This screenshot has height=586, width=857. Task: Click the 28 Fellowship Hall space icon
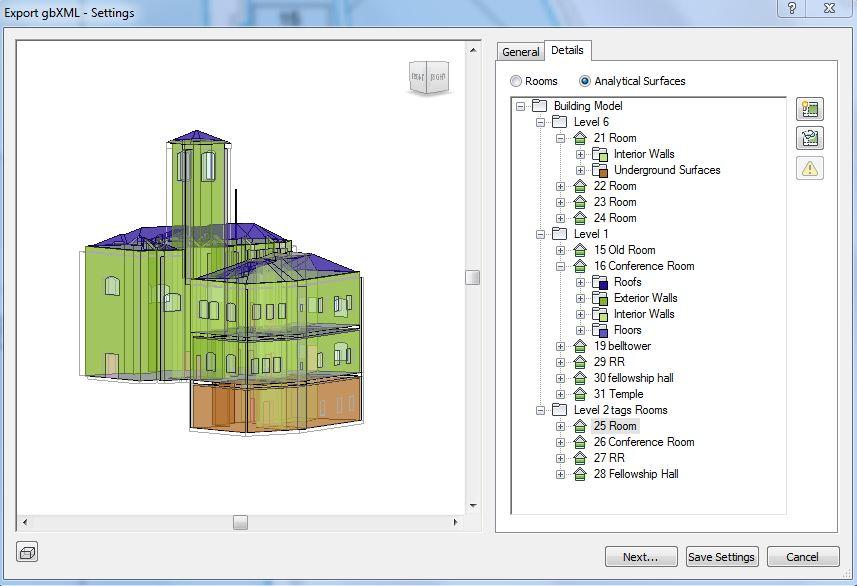[580, 474]
